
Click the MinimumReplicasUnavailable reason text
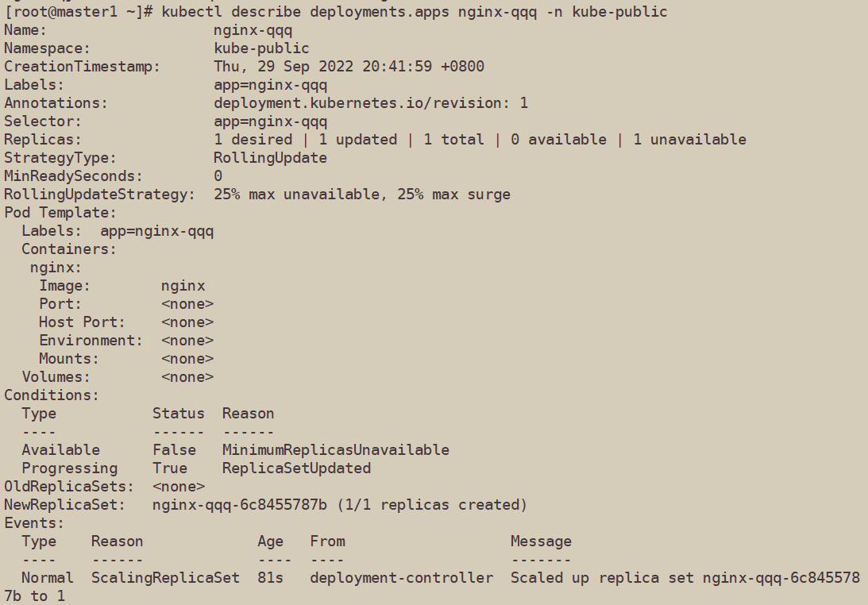335,450
